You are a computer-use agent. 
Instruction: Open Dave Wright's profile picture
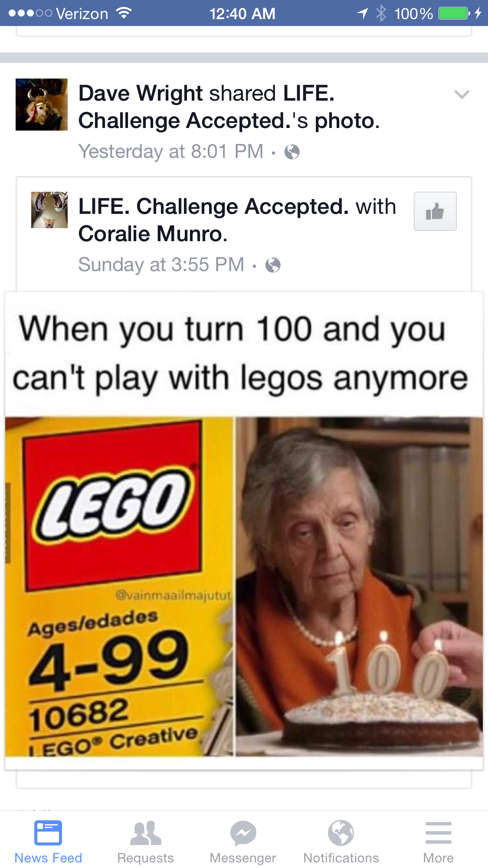[42, 105]
